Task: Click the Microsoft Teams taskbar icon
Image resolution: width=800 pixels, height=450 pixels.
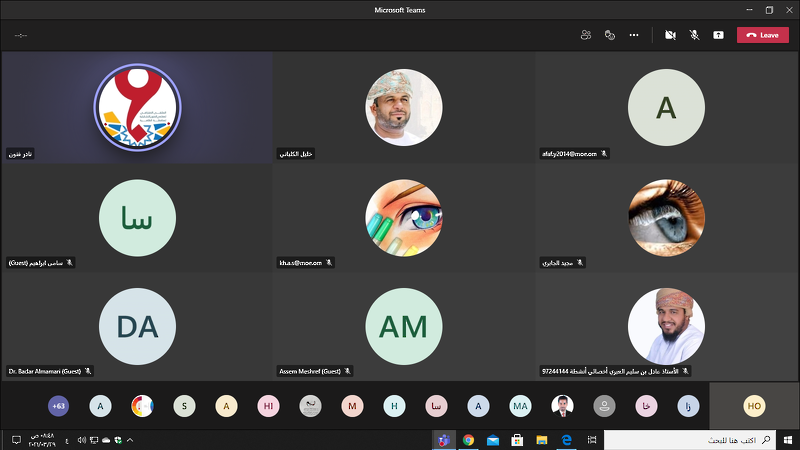Action: click(x=441, y=440)
